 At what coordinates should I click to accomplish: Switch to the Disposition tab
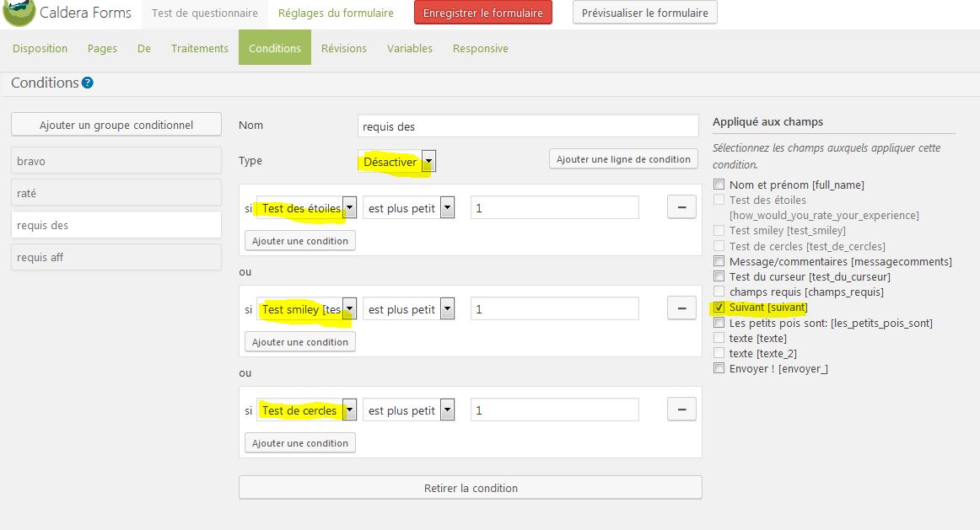pos(40,48)
